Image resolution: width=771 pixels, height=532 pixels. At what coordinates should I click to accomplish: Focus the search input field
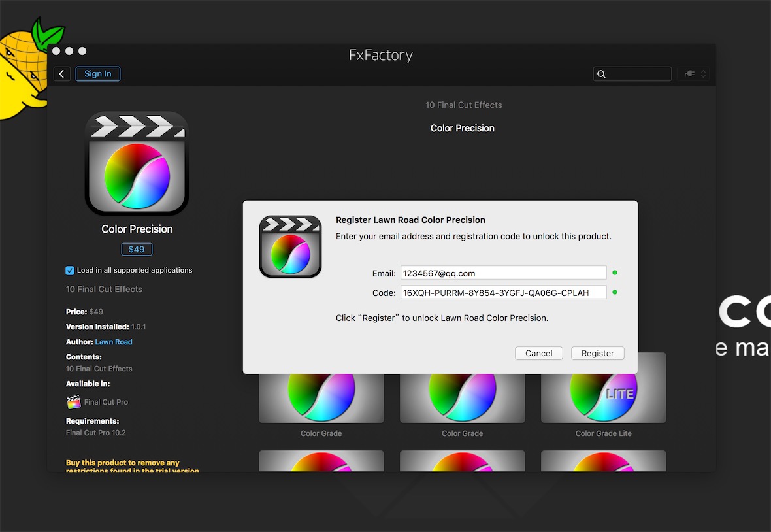click(632, 74)
